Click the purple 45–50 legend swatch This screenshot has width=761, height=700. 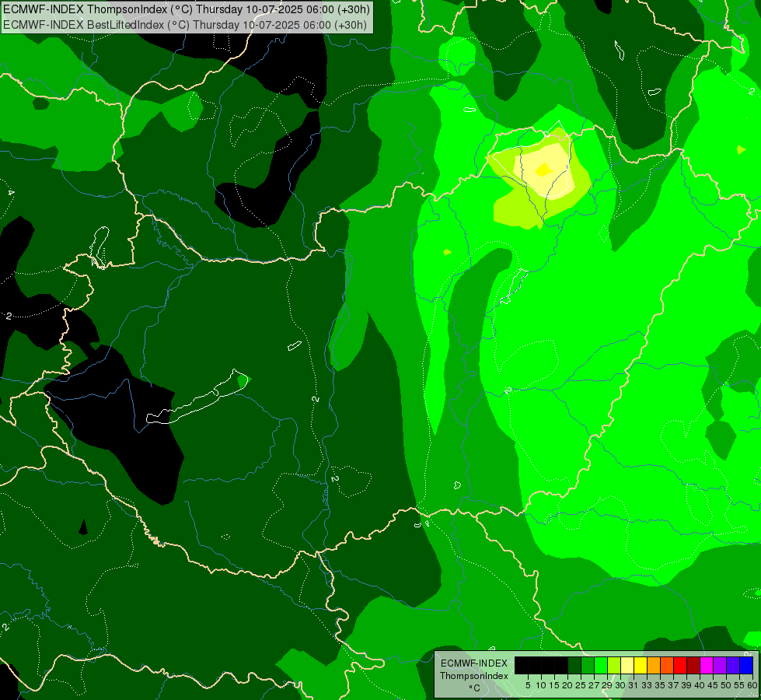(x=720, y=665)
